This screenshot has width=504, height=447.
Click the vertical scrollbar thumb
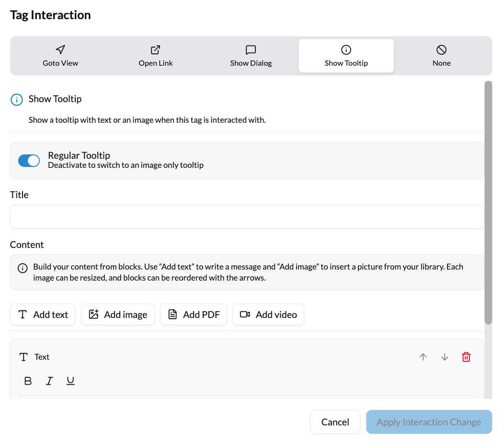[488, 203]
